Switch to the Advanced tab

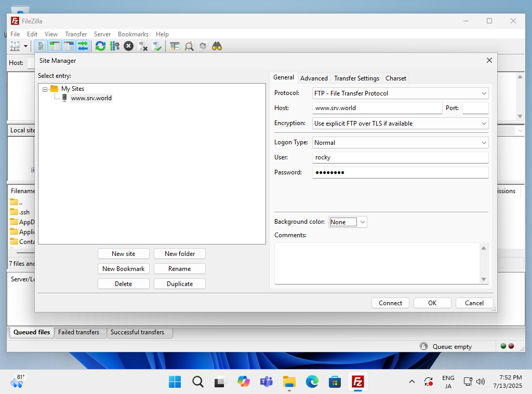(314, 78)
